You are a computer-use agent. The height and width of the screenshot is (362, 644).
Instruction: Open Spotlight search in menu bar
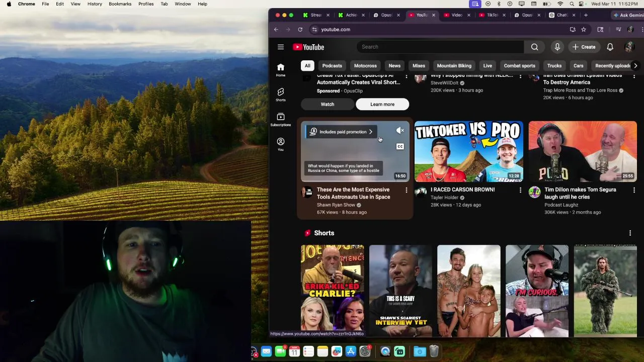point(572,4)
